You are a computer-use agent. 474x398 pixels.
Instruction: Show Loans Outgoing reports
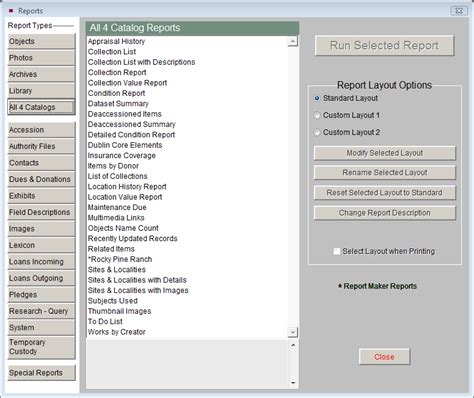(41, 278)
